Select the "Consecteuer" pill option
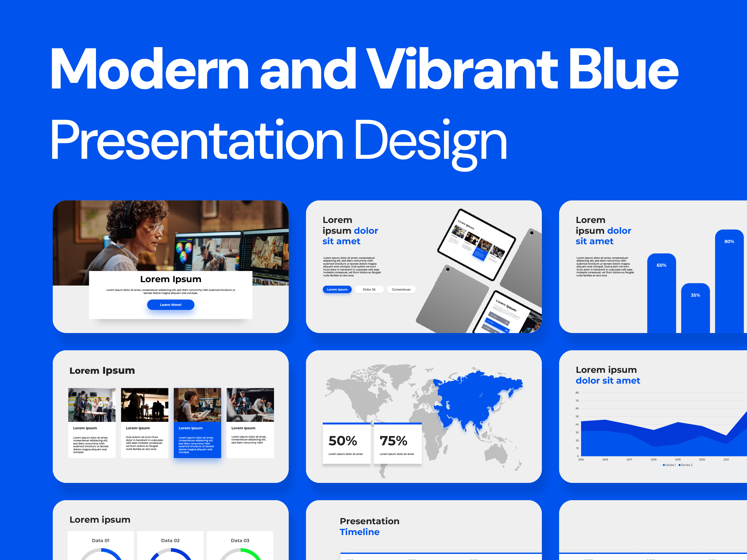Screen dimensions: 747x560 pyautogui.click(x=401, y=289)
